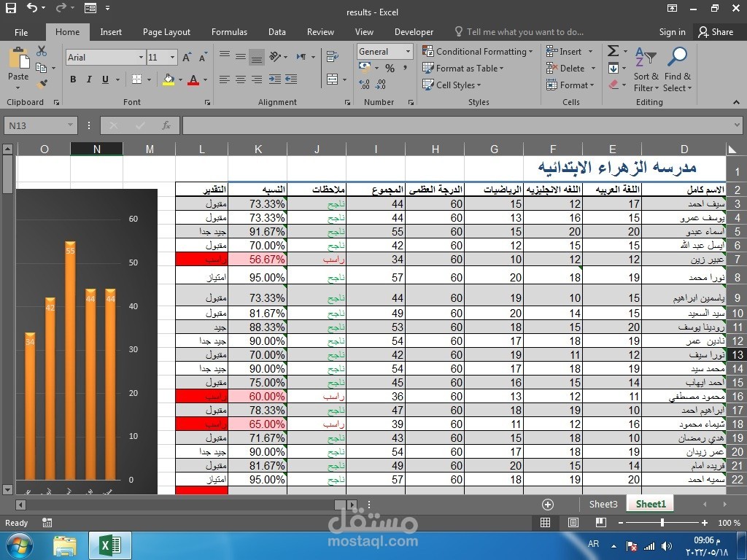The width and height of the screenshot is (747, 560).
Task: Click the Increase Decimal icon
Action: coord(365,85)
